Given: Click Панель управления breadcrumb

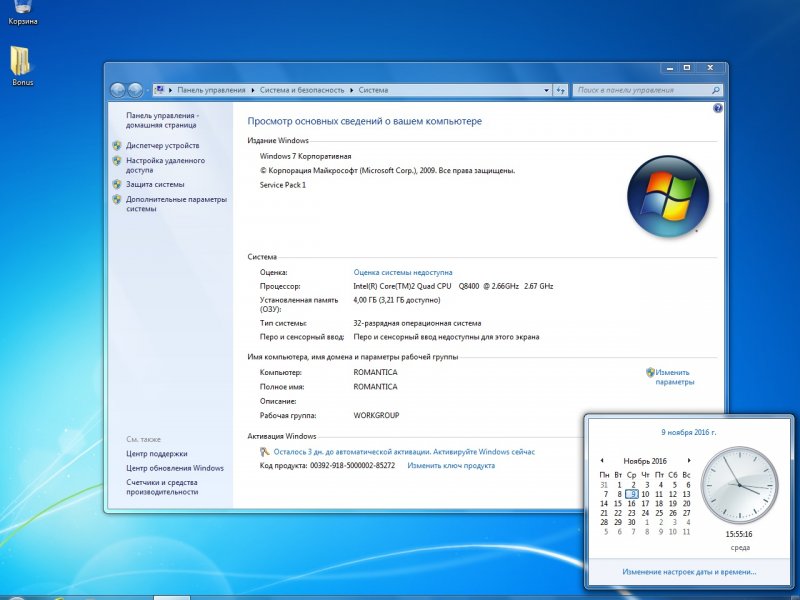Looking at the screenshot, I should click(211, 90).
